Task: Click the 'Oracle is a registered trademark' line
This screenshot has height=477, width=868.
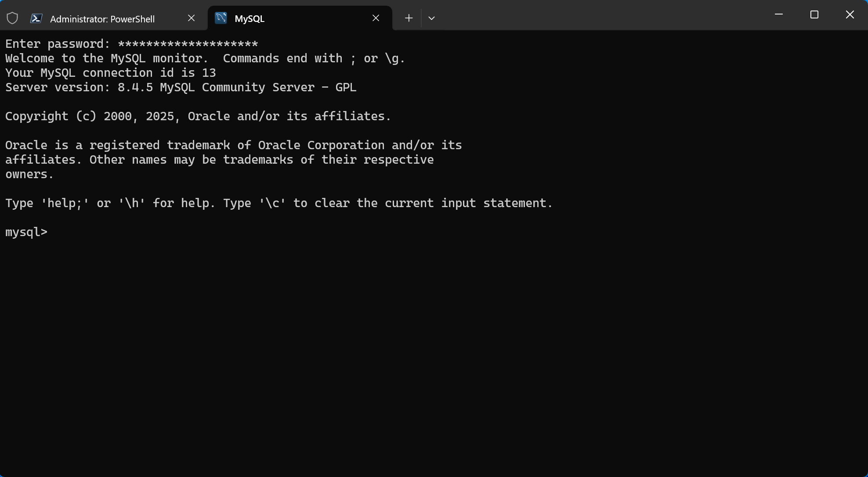Action: (x=234, y=145)
